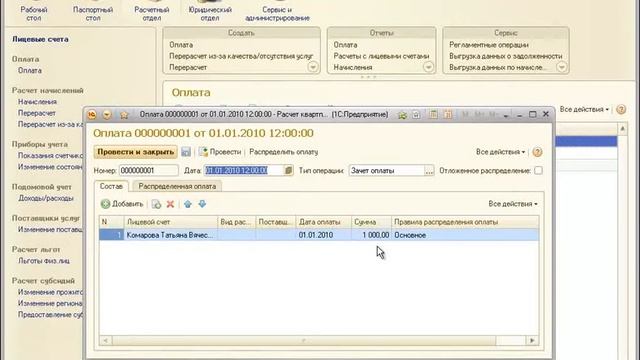Click Перерасчет из-за качества/отсутствия услуг in Создать
Screen dimensions: 640x360
tap(241, 56)
